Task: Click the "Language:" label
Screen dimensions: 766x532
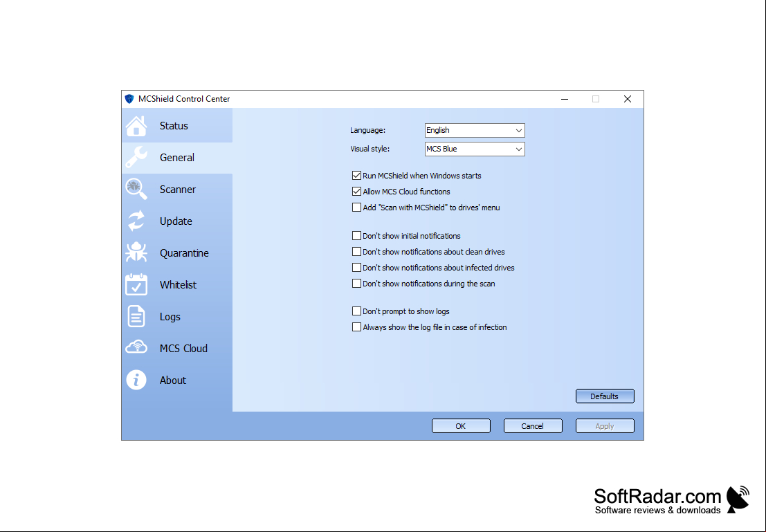Action: click(367, 131)
